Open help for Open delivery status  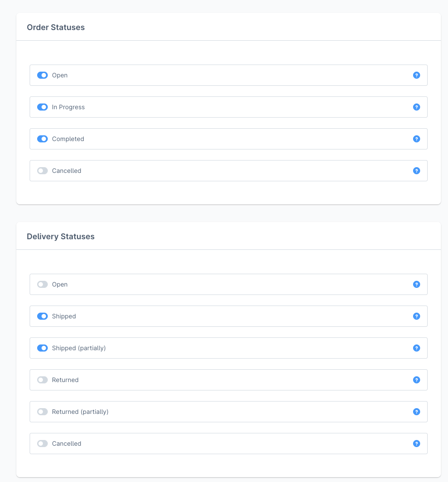coord(416,284)
